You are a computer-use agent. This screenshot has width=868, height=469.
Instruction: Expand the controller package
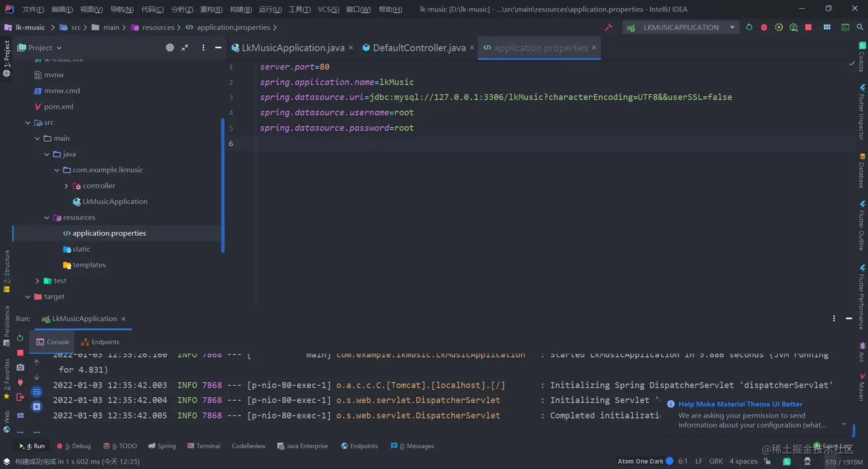[x=67, y=186]
